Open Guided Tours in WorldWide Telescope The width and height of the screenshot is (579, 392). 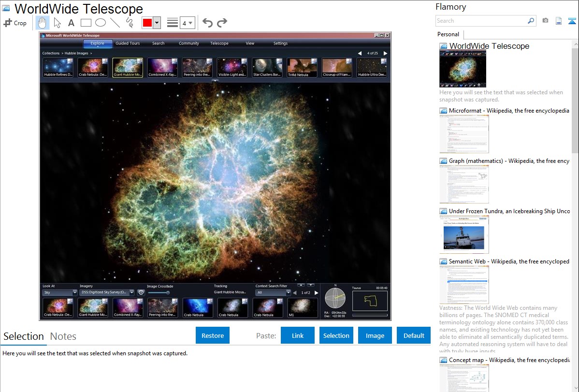tap(128, 43)
